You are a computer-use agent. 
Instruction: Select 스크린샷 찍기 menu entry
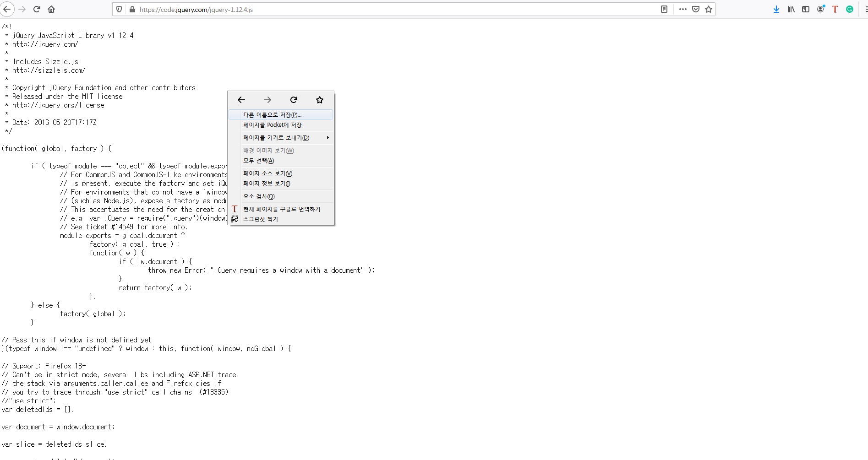(x=281, y=219)
